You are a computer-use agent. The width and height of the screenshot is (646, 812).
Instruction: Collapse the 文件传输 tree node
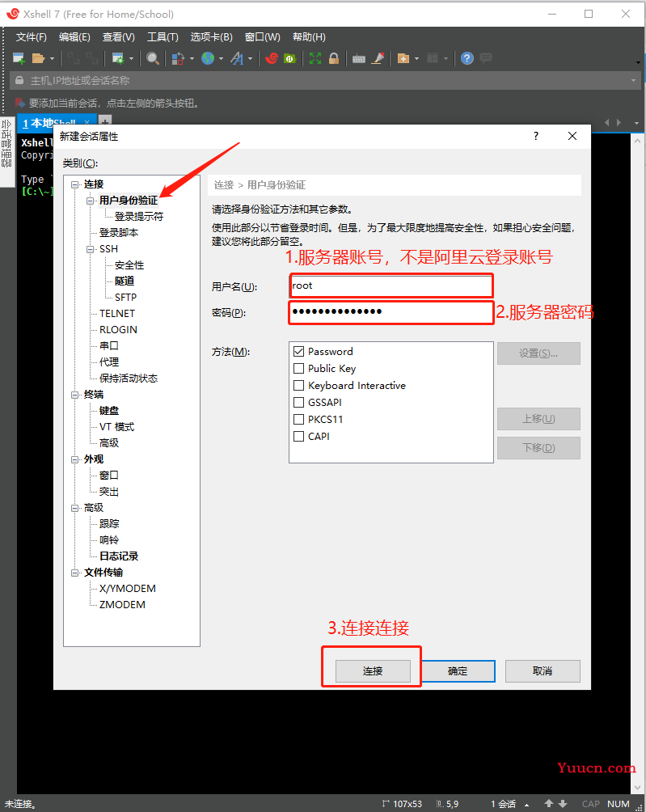point(75,573)
